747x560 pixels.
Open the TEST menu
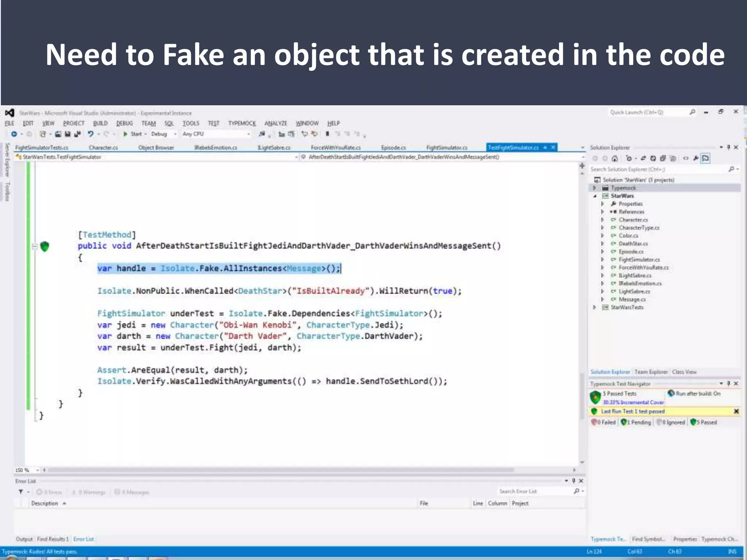[x=213, y=124]
